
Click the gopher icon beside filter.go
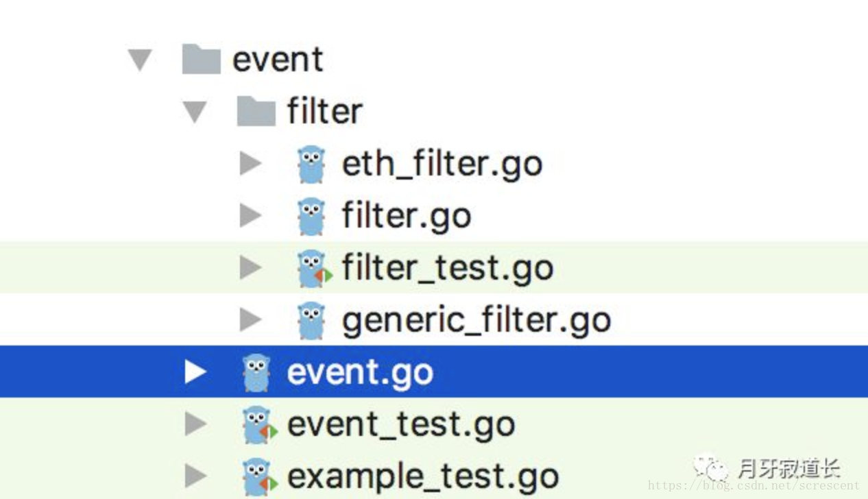(x=311, y=217)
